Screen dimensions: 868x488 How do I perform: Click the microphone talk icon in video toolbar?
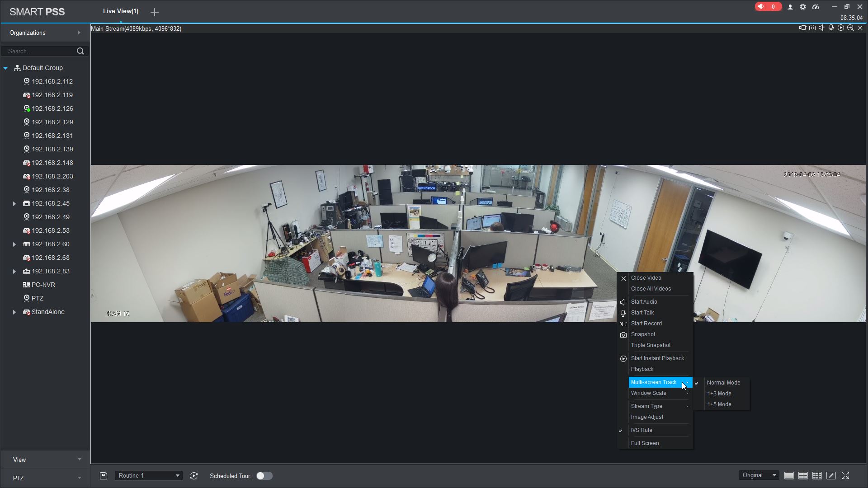pos(831,28)
